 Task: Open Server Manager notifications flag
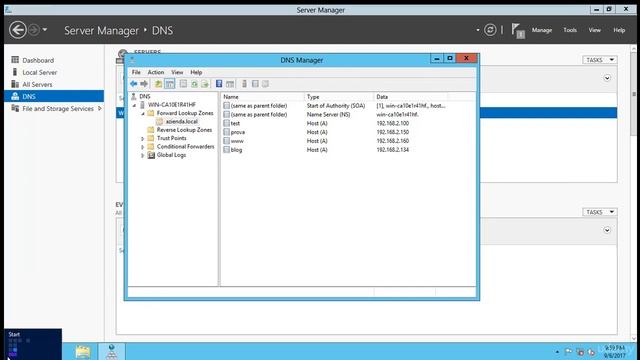[x=518, y=31]
